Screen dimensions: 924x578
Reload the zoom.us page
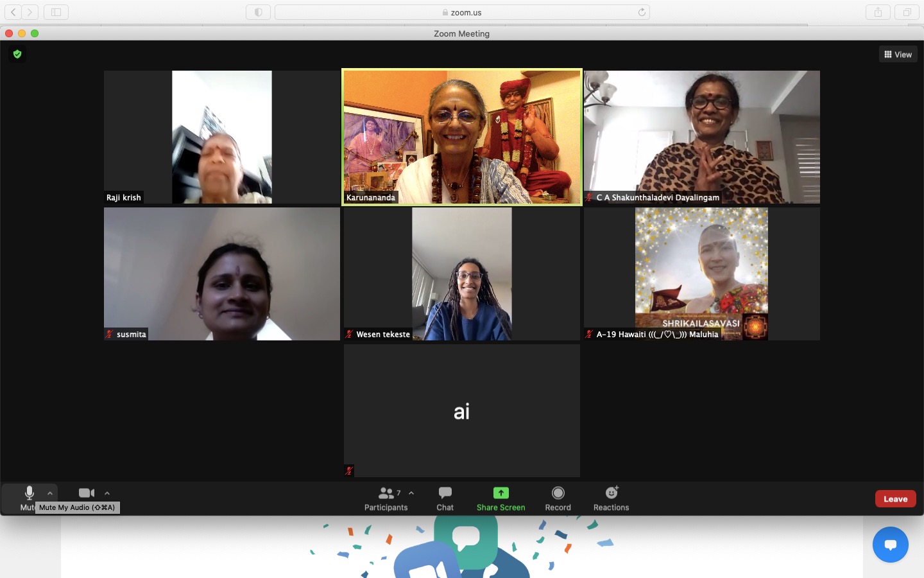[x=642, y=12]
